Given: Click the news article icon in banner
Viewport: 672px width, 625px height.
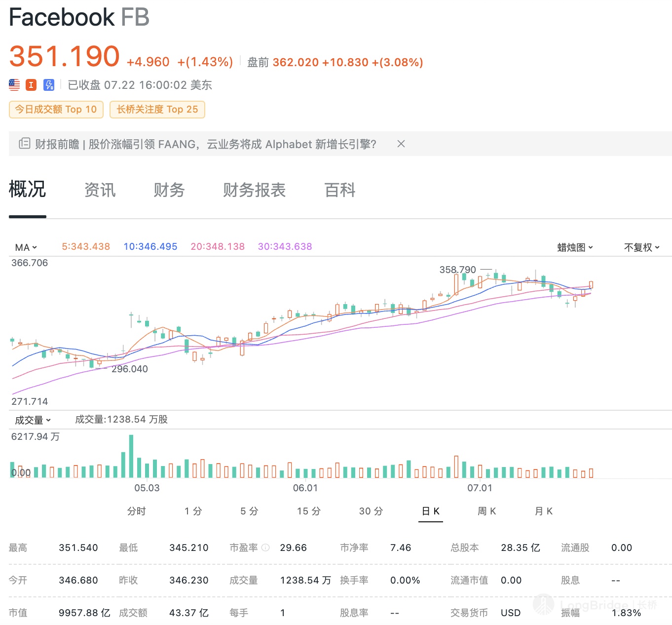Looking at the screenshot, I should [24, 144].
